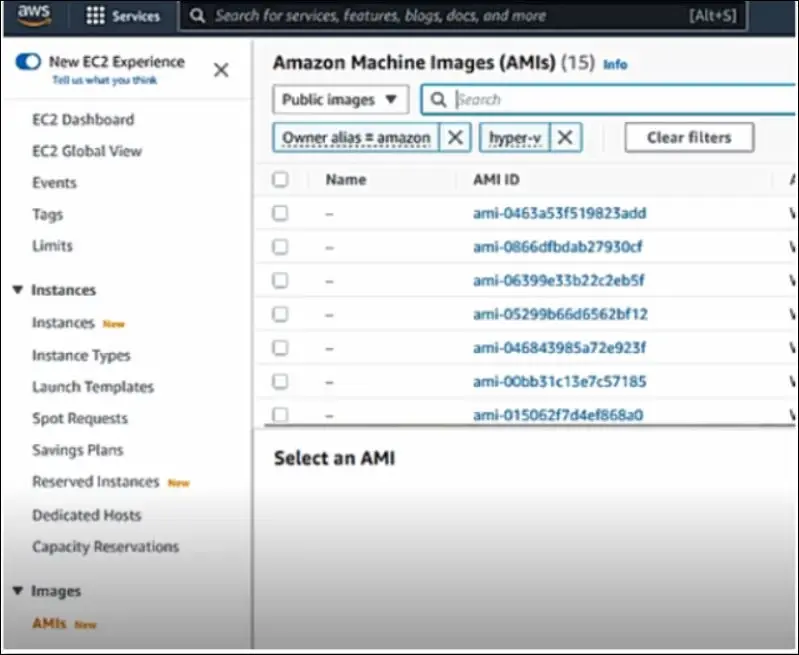Open the Info link beside AMIs title
This screenshot has height=655, width=799.
coord(615,65)
